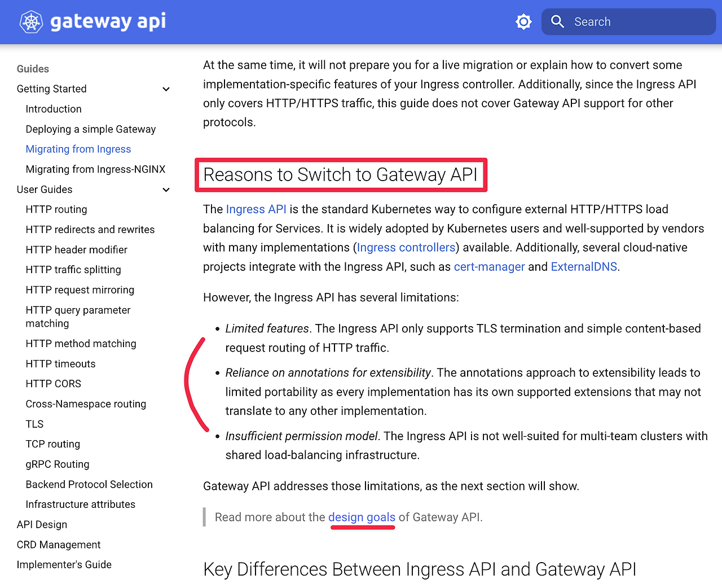This screenshot has width=722, height=588.
Task: Open Cross-Namespace routing guide
Action: pyautogui.click(x=86, y=404)
